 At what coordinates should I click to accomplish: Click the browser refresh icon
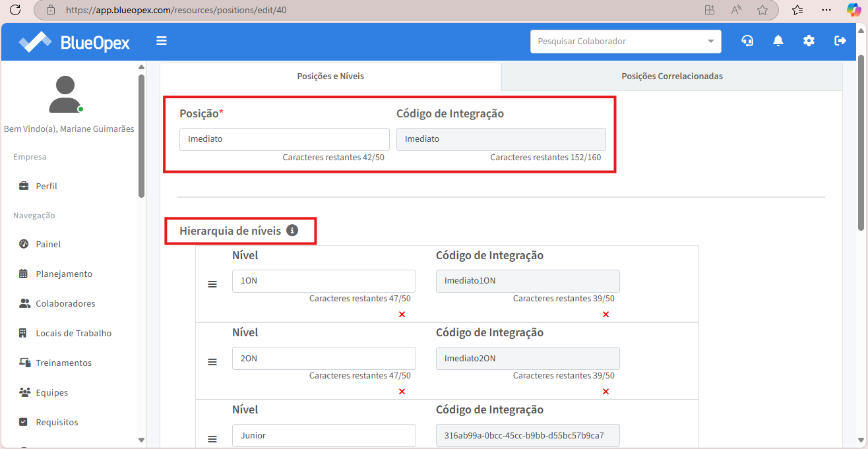click(16, 10)
